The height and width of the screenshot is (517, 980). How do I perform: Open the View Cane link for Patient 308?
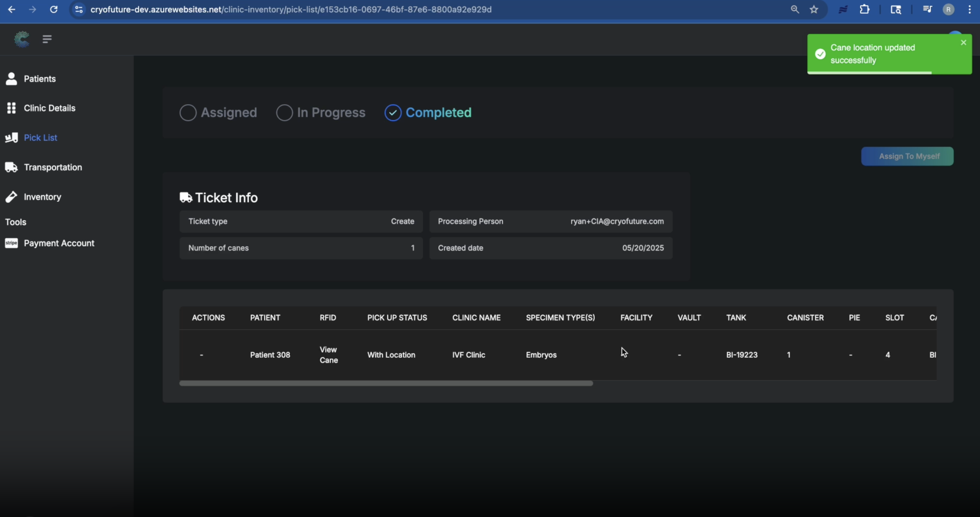coord(328,355)
